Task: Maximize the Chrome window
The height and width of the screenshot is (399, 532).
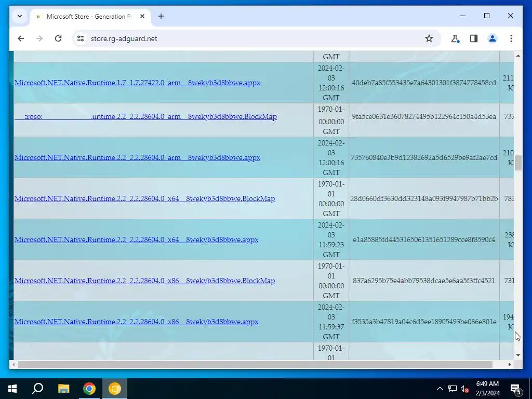Action: [486, 16]
